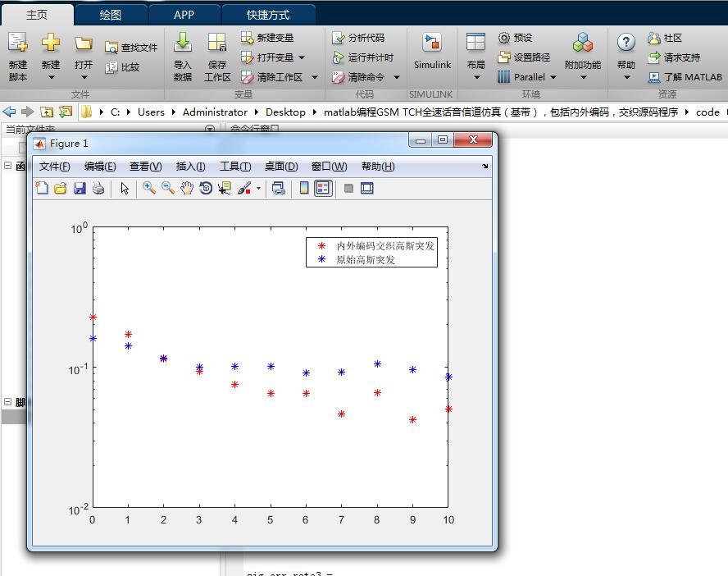Image resolution: width=728 pixels, height=576 pixels.
Task: Dock Figure 1 using the menu bar arrow
Action: coord(485,166)
